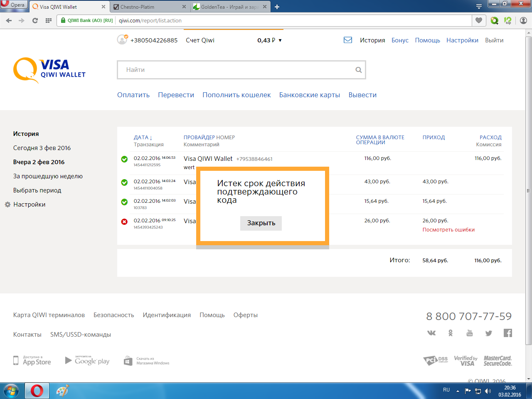
Task: Close the Visa QIWI Wallet tab
Action: [103, 7]
